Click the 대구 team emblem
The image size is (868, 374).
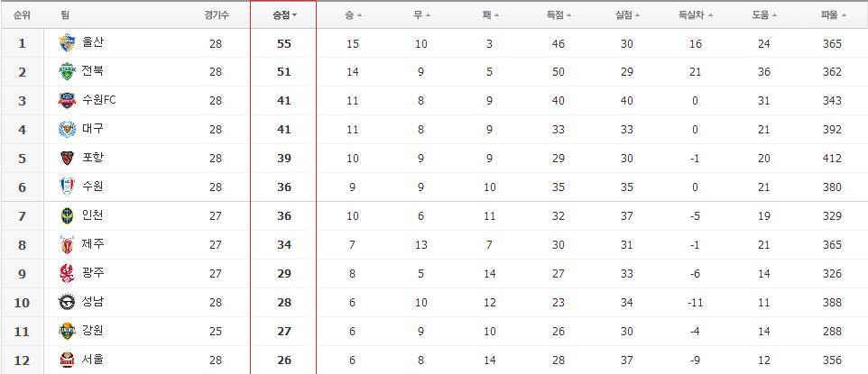67,130
